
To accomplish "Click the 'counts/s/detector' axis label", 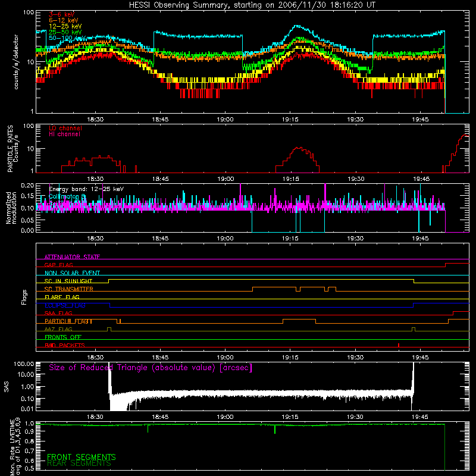I will [16, 62].
